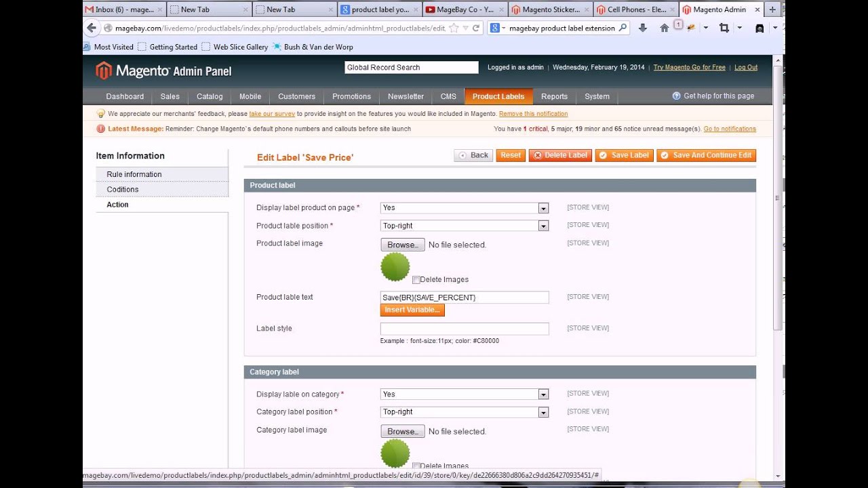Open the Mobile menu
The image size is (868, 488).
(250, 96)
